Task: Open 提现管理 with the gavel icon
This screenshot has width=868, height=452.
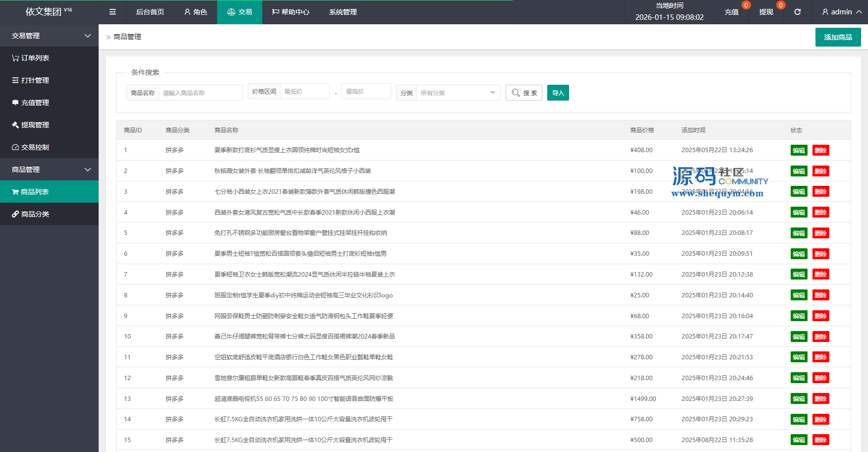Action: (31, 125)
